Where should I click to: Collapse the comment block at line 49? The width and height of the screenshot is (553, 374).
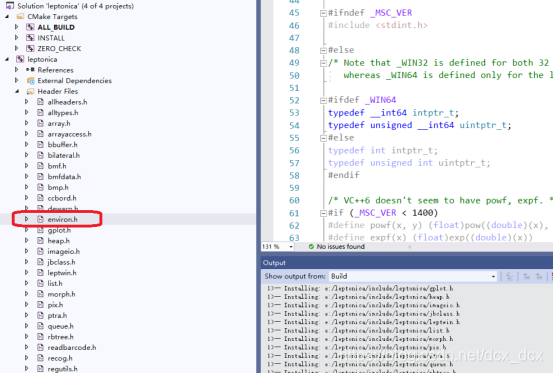[x=323, y=64]
